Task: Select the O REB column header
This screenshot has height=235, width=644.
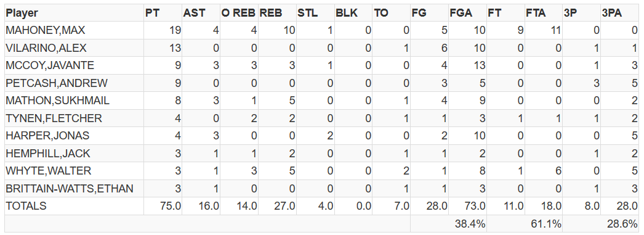Action: point(239,13)
